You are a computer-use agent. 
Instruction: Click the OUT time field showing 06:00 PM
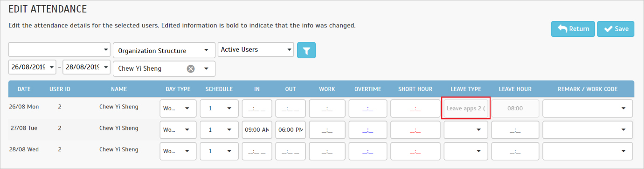coord(291,130)
